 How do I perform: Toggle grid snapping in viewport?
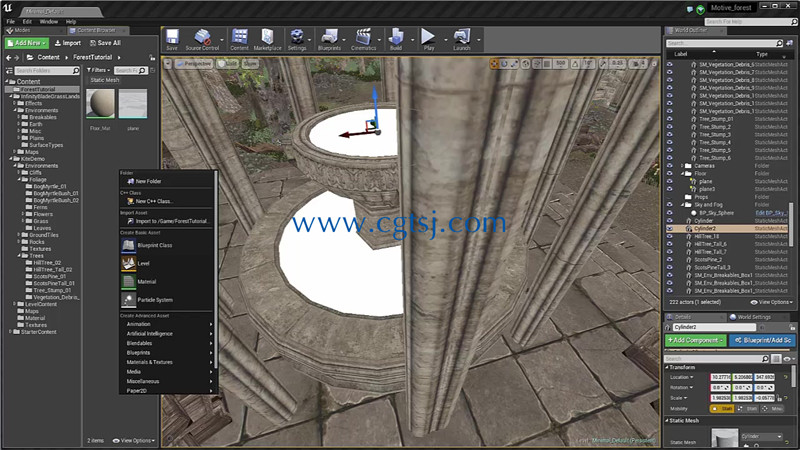pos(547,64)
